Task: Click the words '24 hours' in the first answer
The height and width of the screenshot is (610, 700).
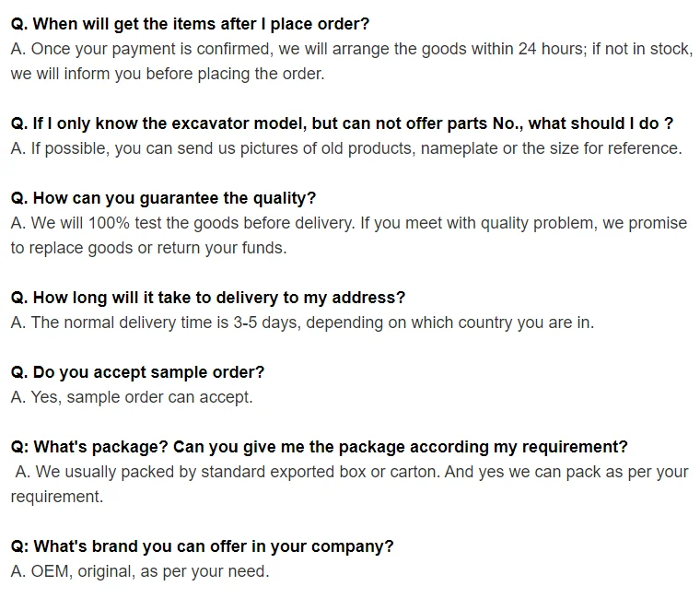Action: click(554, 49)
